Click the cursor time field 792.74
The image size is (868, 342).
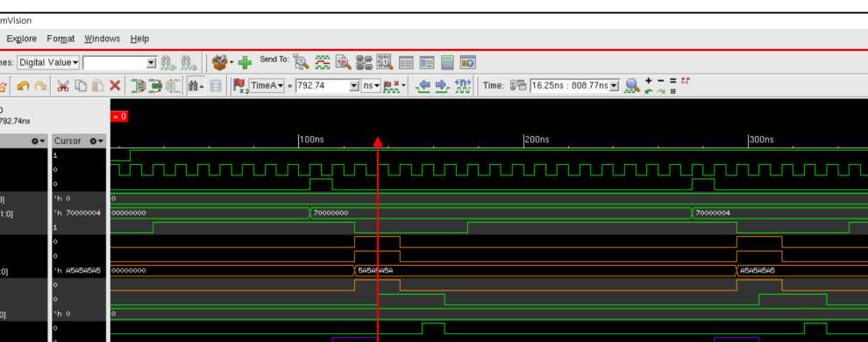[x=324, y=86]
